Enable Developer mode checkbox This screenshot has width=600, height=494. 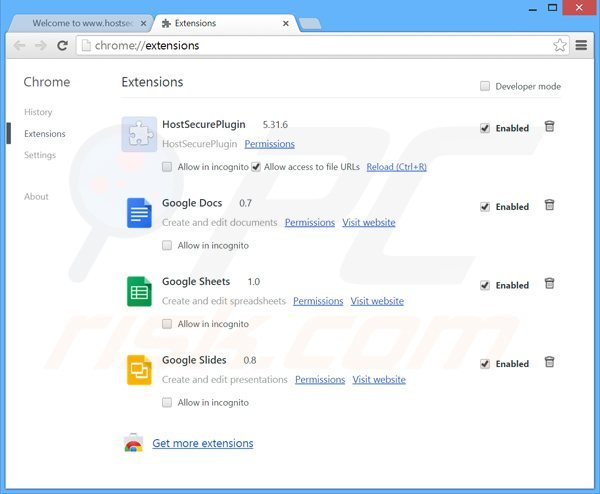pyautogui.click(x=485, y=86)
